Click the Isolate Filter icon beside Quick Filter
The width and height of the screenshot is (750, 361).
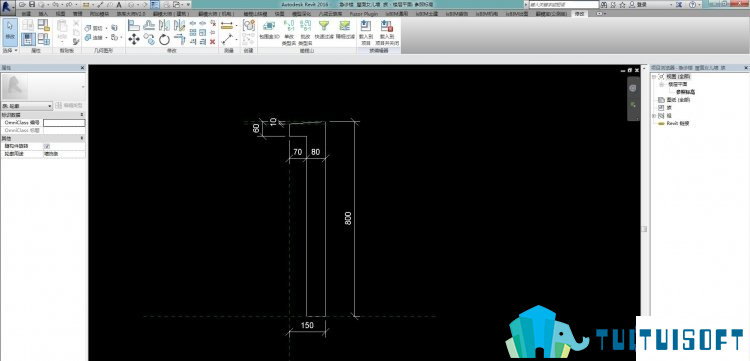point(344,26)
